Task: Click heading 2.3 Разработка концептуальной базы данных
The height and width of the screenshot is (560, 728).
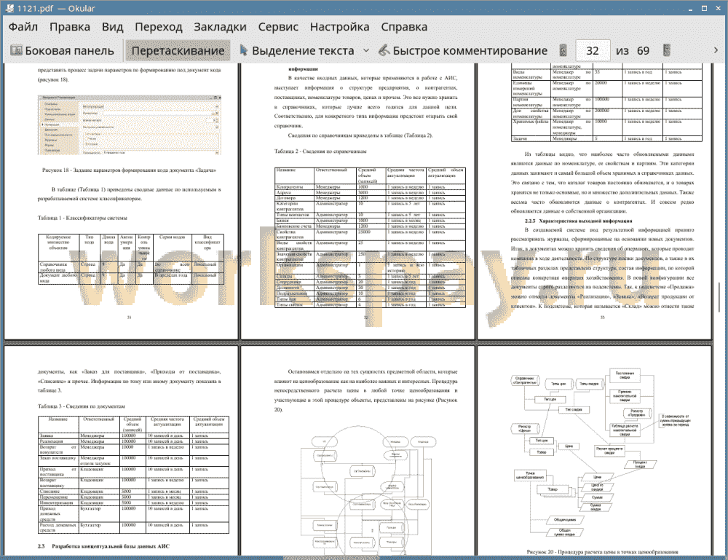Action: [x=103, y=546]
